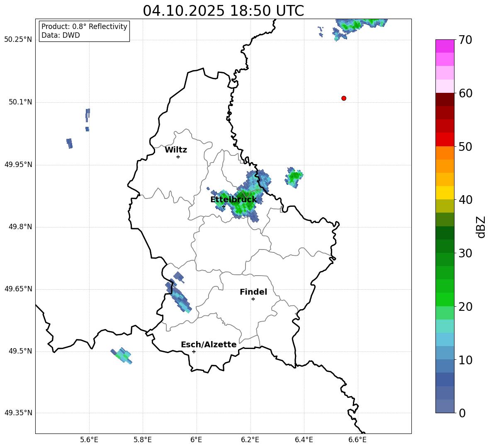Pick the bright red swatch just above 50 dBZ
The width and height of the screenshot is (491, 448).
pyautogui.click(x=445, y=140)
